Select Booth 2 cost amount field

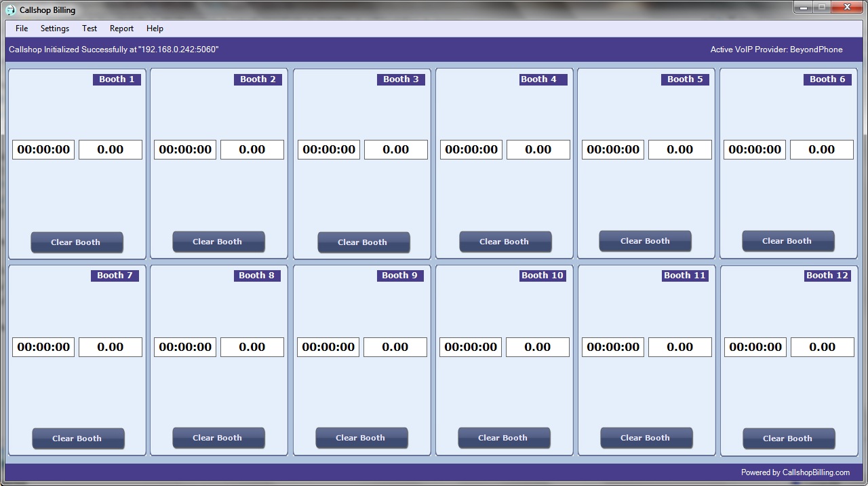point(252,149)
